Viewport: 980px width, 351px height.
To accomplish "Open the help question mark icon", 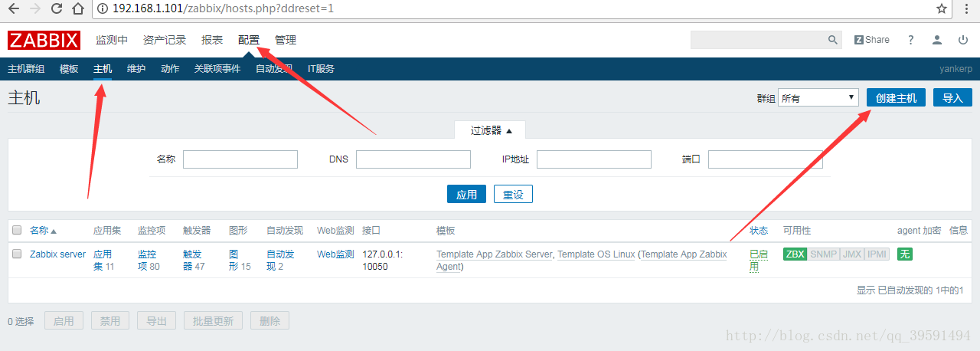I will tap(911, 40).
